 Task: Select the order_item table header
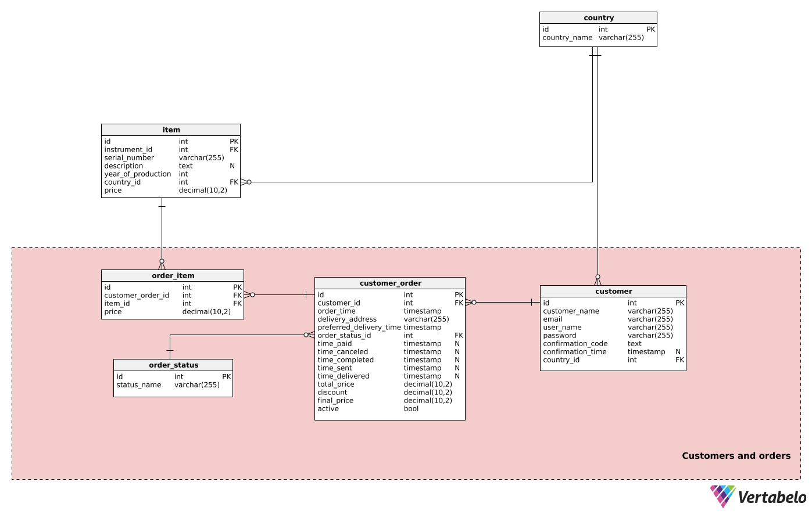[173, 276]
